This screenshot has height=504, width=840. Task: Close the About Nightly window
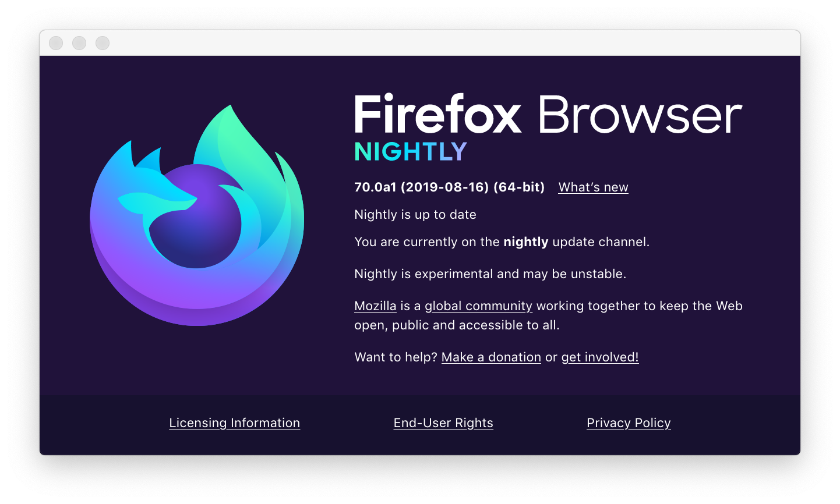click(56, 43)
